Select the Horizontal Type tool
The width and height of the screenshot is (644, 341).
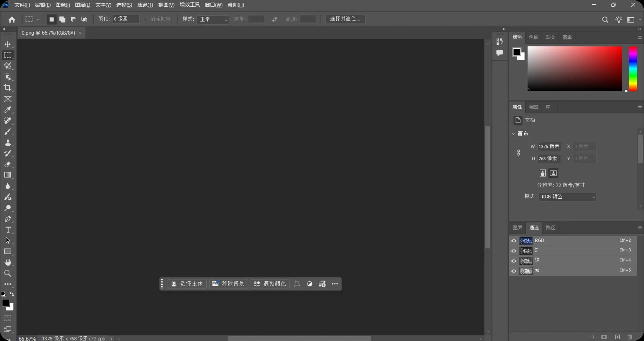coord(8,230)
